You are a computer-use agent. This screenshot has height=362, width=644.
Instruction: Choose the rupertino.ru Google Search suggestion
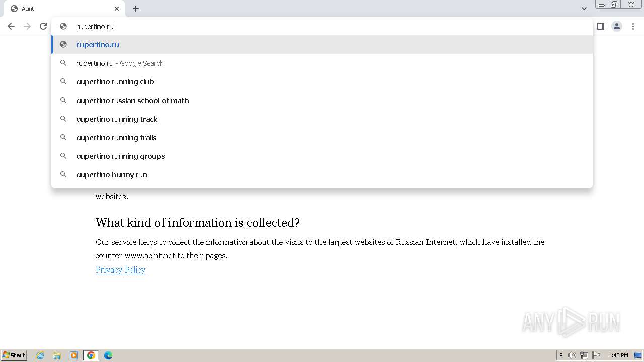[120, 63]
